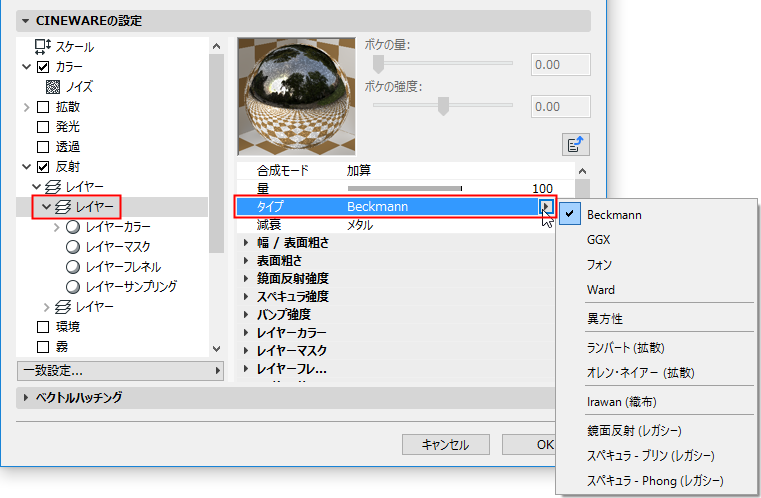Click the layer stack icon of the highlighted レイヤー row
The width and height of the screenshot is (761, 498).
coord(63,207)
